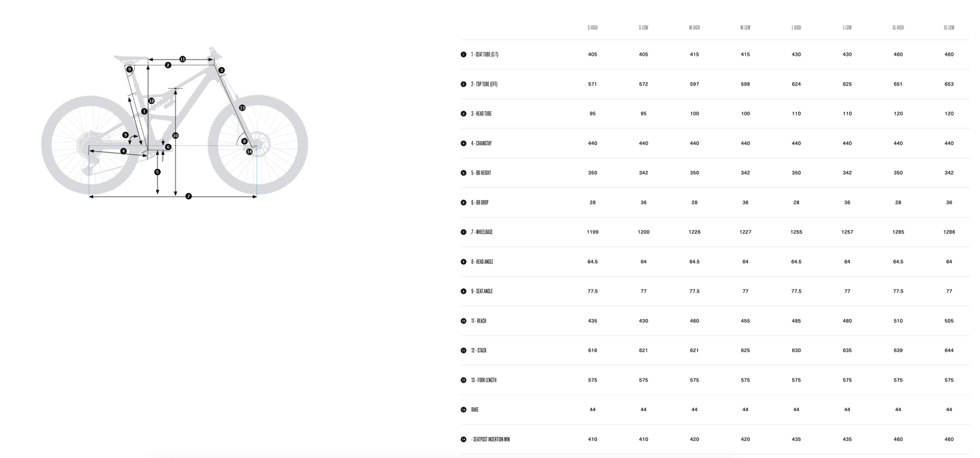The width and height of the screenshot is (980, 458).
Task: Click the Reach row label
Action: click(x=479, y=321)
